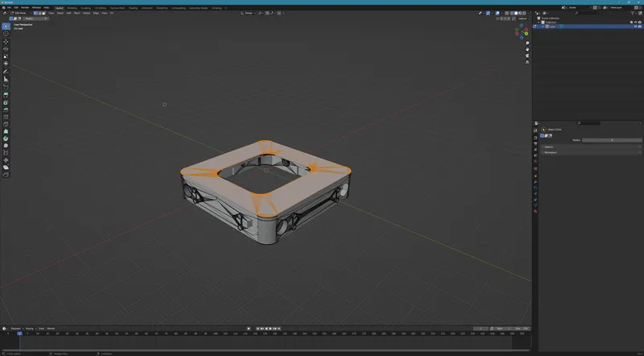Toggle proportional editing in the header
This screenshot has height=356, width=644.
point(279,13)
